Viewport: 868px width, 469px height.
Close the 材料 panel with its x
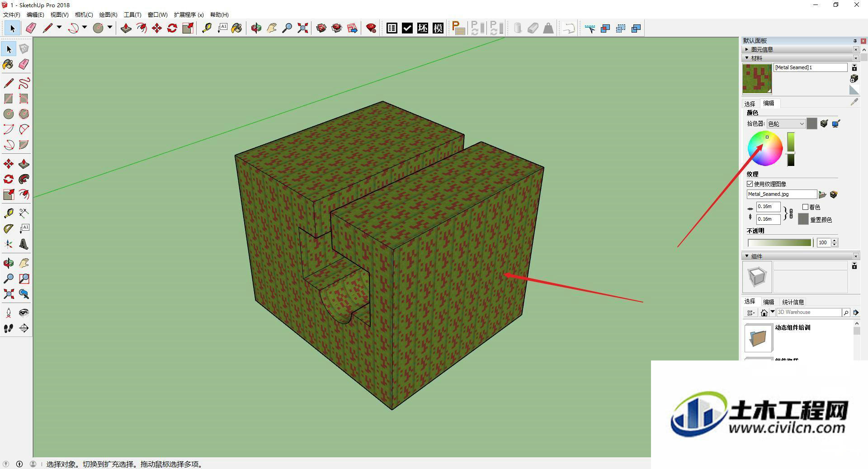(856, 58)
